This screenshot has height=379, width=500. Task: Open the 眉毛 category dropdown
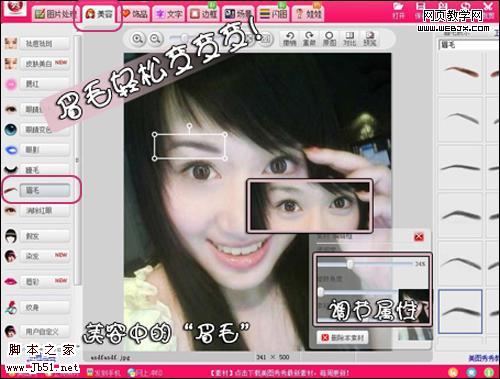[x=468, y=45]
